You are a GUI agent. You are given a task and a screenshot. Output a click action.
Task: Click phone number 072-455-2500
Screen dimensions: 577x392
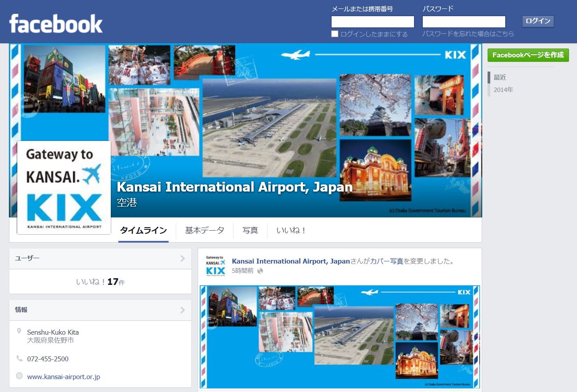coord(48,359)
